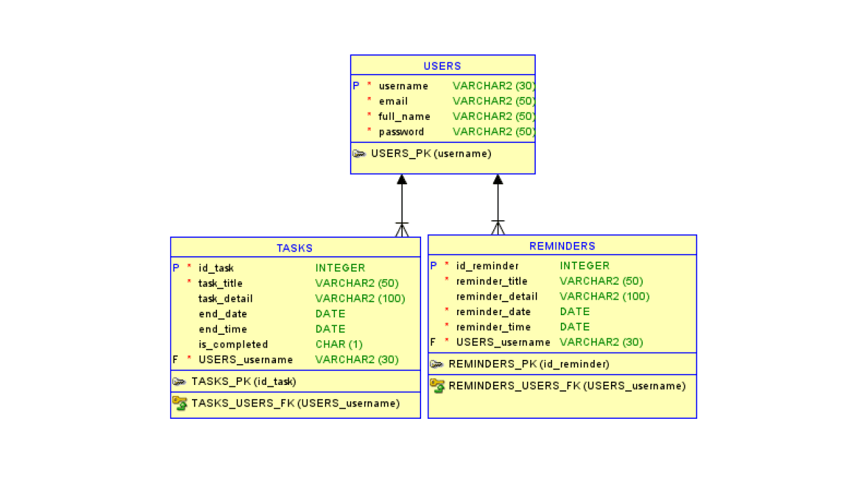This screenshot has height=488, width=868.
Task: Select REMINDERS_USERS_FK (USERS_username) constraint text
Action: click(568, 386)
